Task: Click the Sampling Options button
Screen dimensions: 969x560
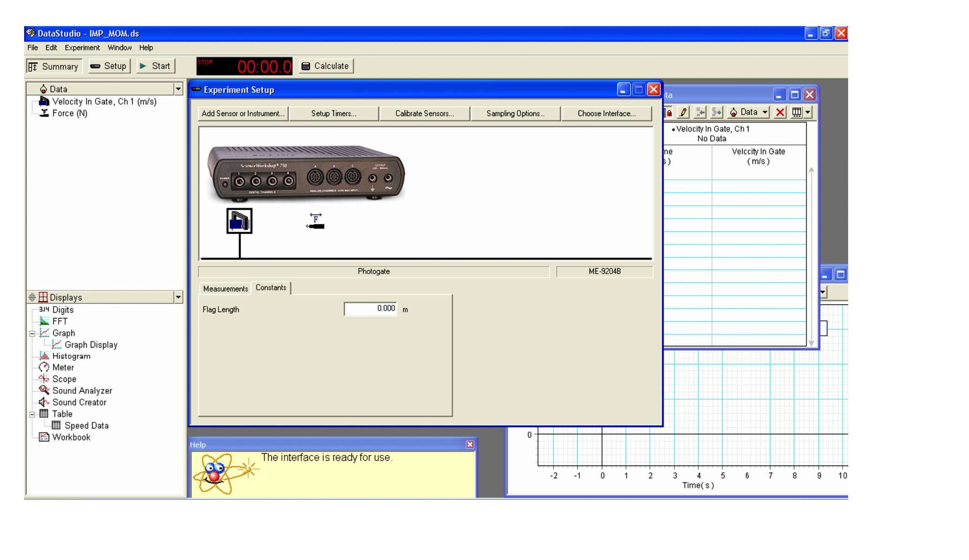Action: [x=515, y=113]
